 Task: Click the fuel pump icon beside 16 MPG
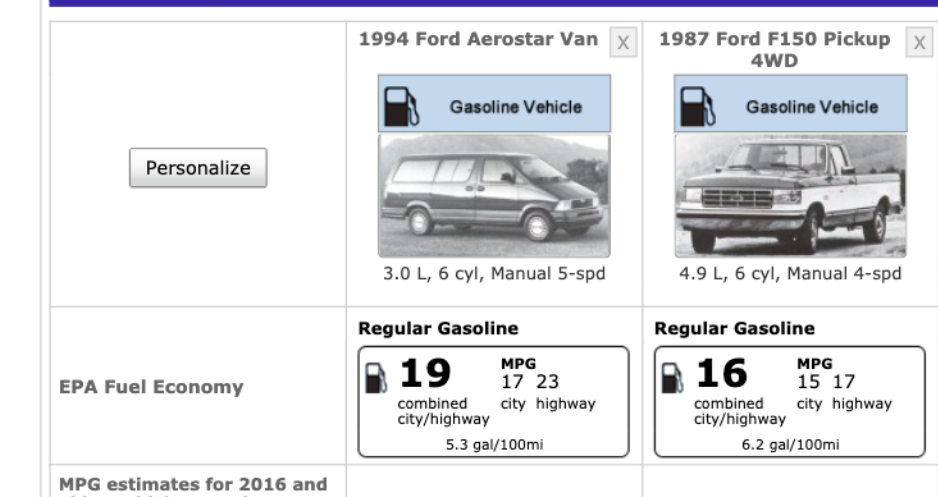click(673, 377)
